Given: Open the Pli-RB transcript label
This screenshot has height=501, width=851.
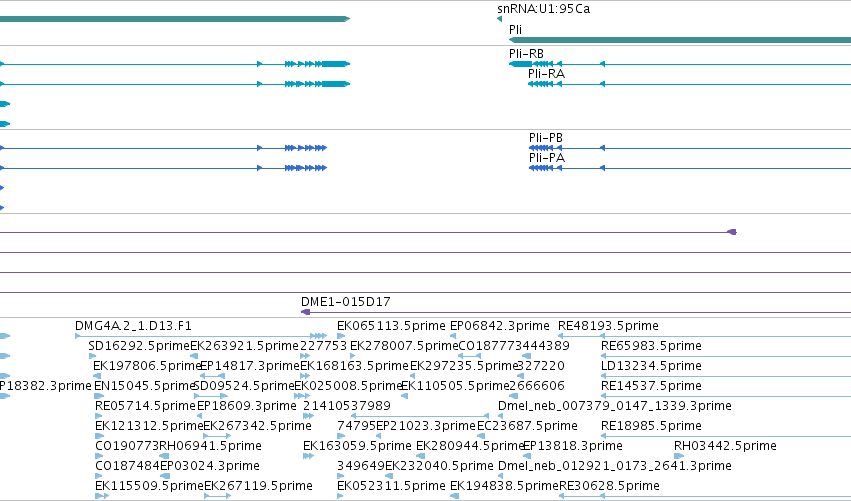Looking at the screenshot, I should [526, 54].
